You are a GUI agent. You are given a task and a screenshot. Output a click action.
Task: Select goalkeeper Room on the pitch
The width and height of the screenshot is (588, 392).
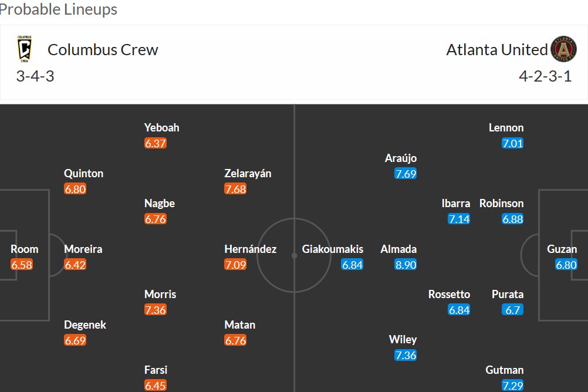click(25, 249)
